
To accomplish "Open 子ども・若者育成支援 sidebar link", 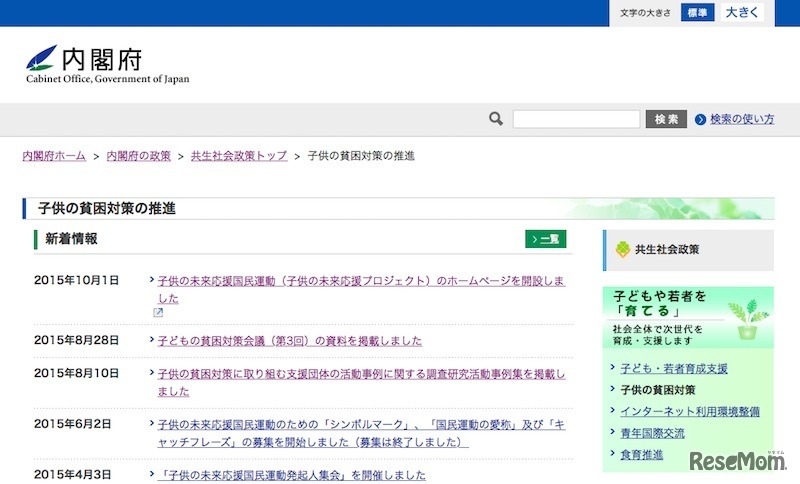I will (x=674, y=368).
